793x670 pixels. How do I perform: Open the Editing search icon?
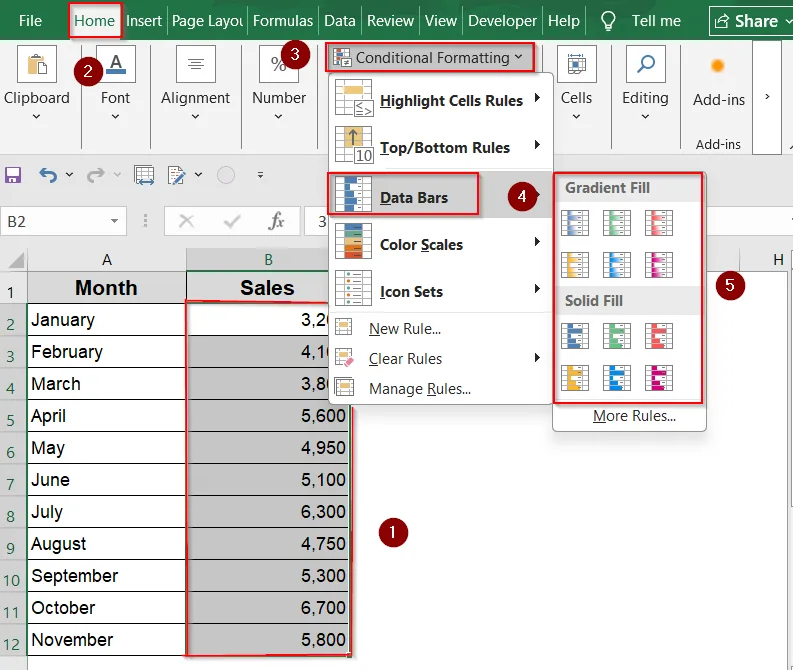pos(645,64)
